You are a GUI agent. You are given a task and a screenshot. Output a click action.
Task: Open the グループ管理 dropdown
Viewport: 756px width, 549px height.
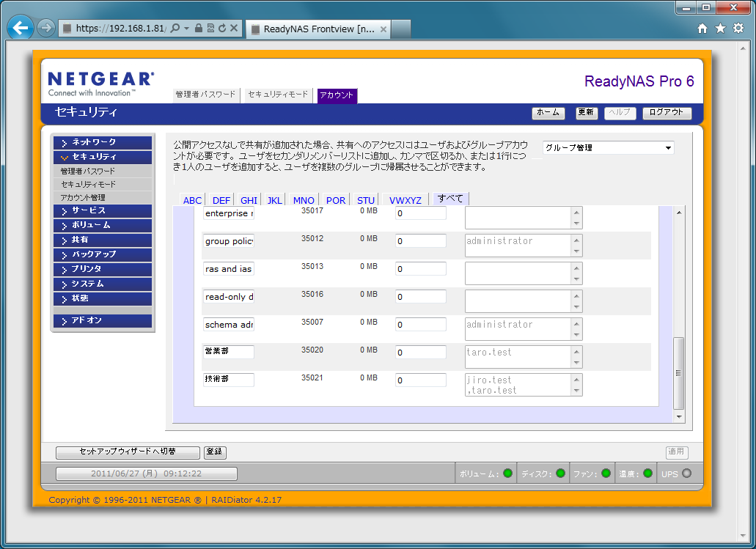tap(608, 148)
